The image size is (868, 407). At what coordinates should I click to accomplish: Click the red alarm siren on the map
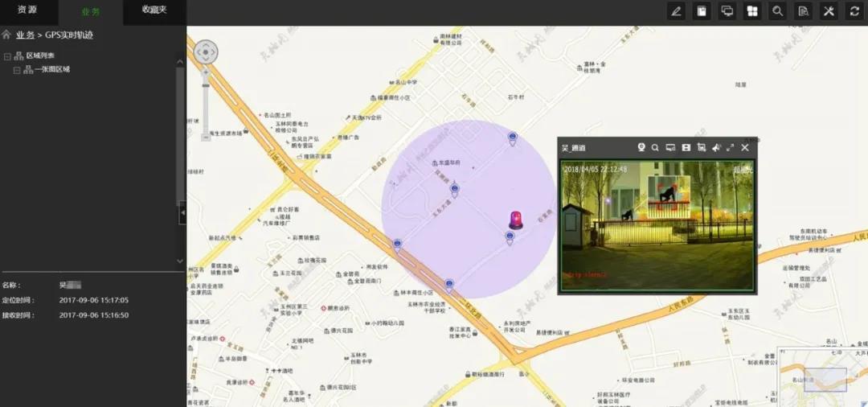[x=515, y=220]
